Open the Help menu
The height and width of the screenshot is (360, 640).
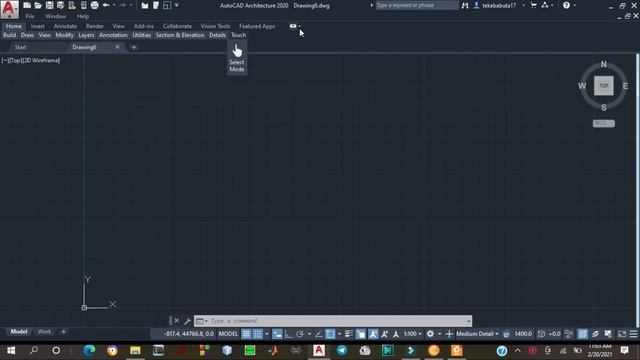coord(83,16)
